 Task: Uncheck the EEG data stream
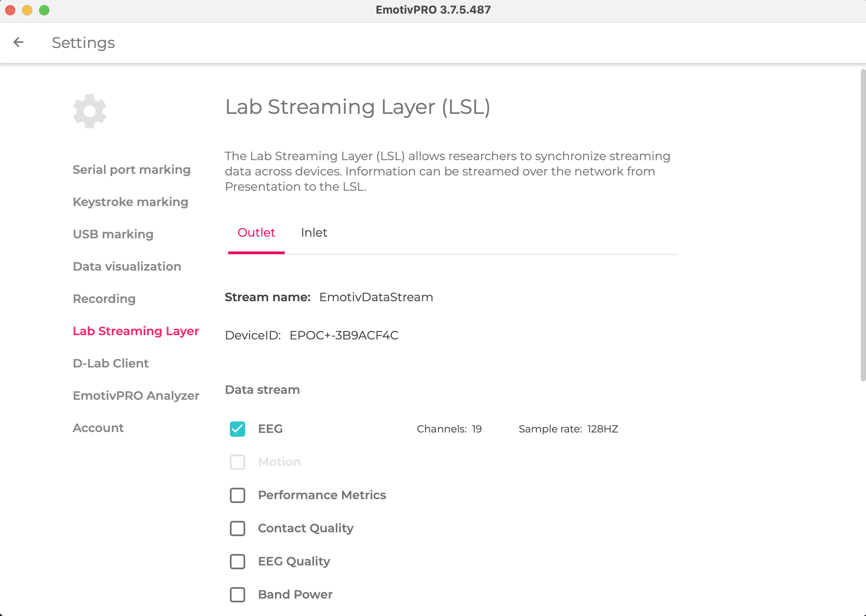click(238, 429)
